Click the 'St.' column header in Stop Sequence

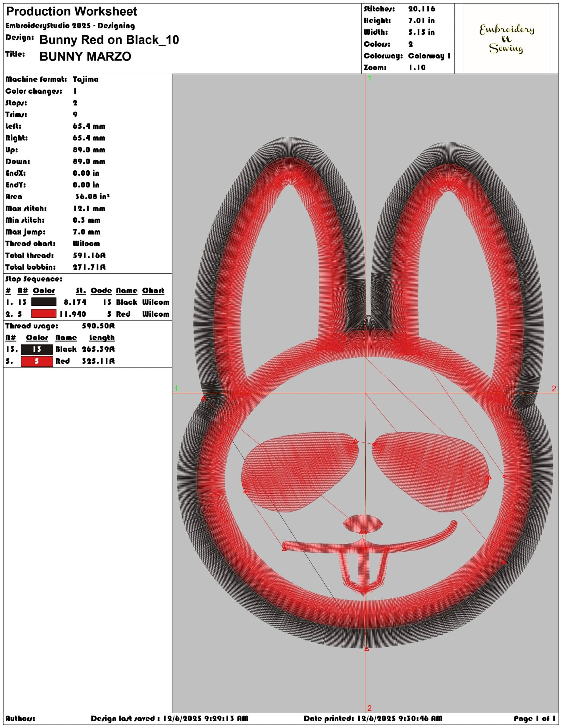81,291
